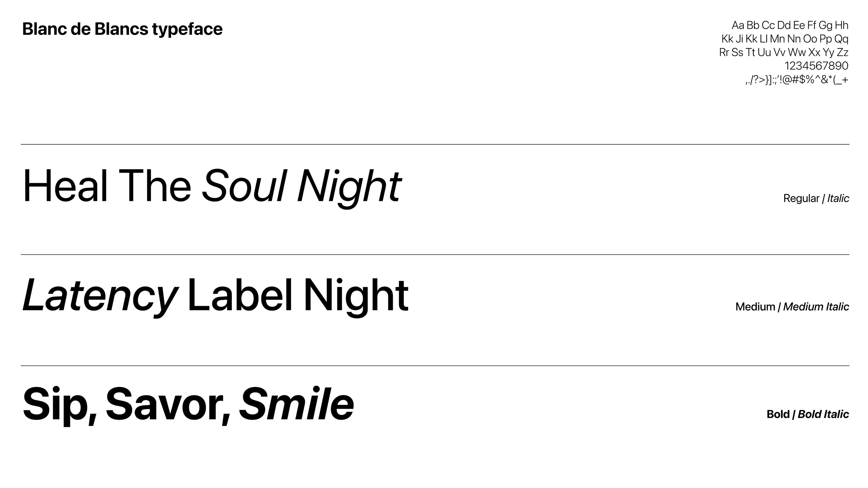Click the Medium / Medium Italic label
Image resolution: width=868 pixels, height=488 pixels.
tap(792, 307)
